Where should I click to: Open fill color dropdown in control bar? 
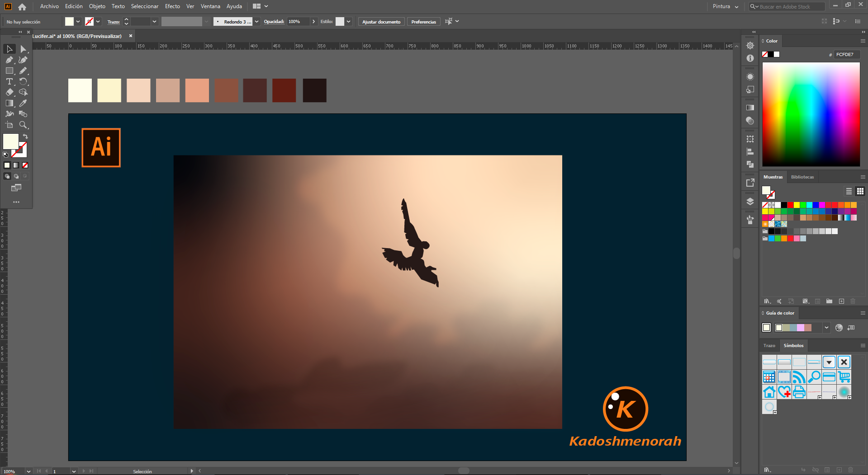pos(78,21)
